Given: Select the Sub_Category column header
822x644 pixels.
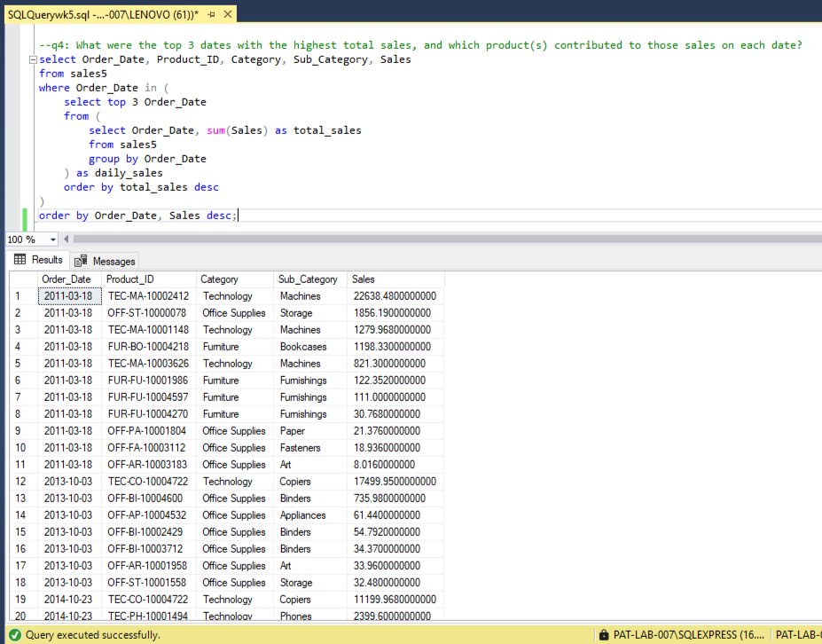Looking at the screenshot, I should coord(309,279).
